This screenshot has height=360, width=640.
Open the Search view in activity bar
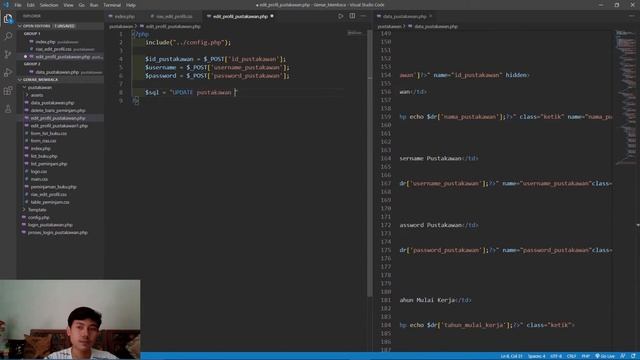pyautogui.click(x=8, y=36)
